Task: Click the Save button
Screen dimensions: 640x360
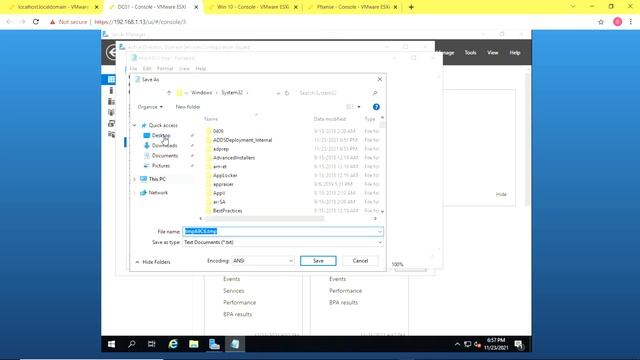Action: (x=318, y=261)
